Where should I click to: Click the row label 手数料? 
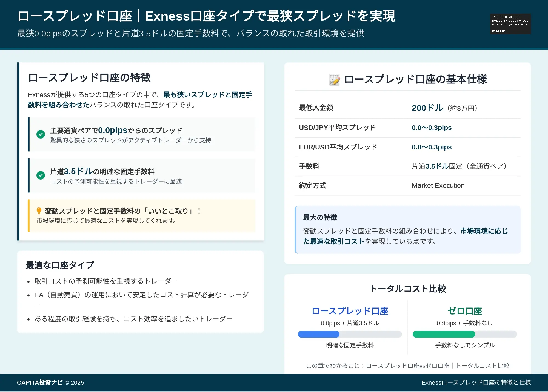[x=309, y=166]
